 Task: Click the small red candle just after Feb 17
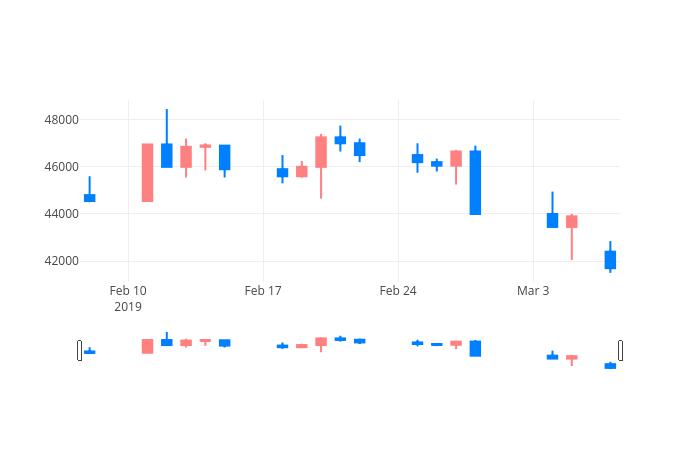302,171
